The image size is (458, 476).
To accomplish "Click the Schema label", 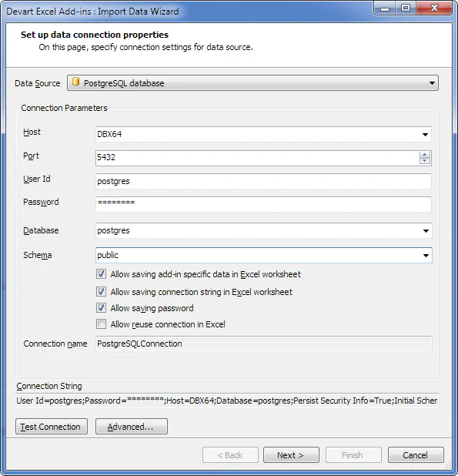I will (x=37, y=255).
